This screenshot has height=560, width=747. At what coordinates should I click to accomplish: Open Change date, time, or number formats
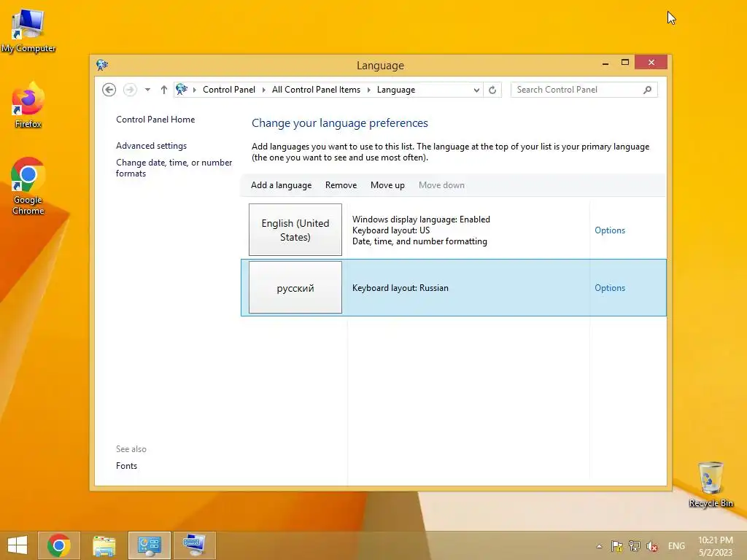point(174,168)
